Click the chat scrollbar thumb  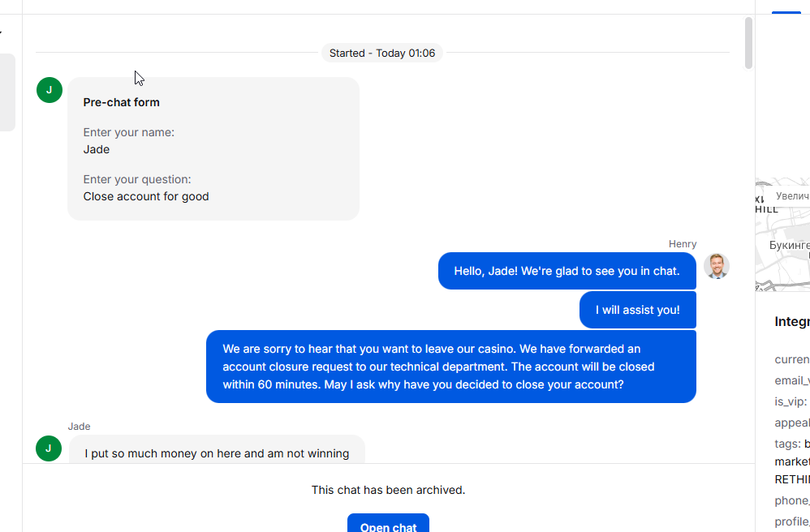click(748, 43)
